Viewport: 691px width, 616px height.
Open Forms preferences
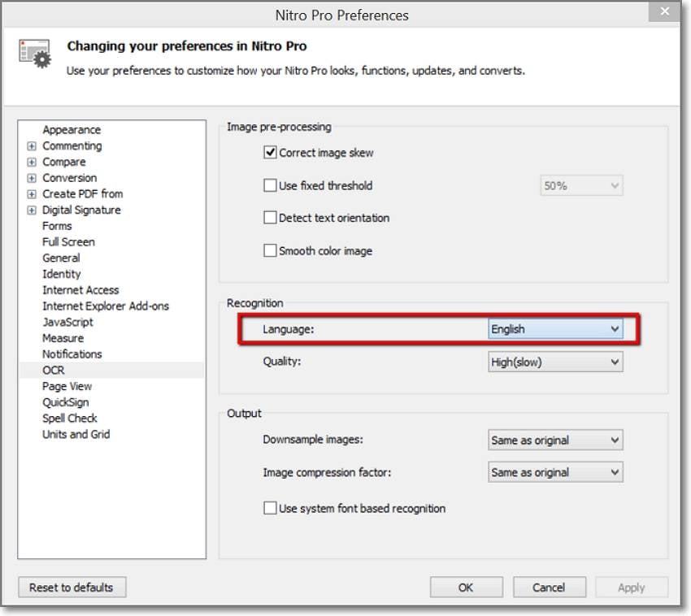click(57, 226)
